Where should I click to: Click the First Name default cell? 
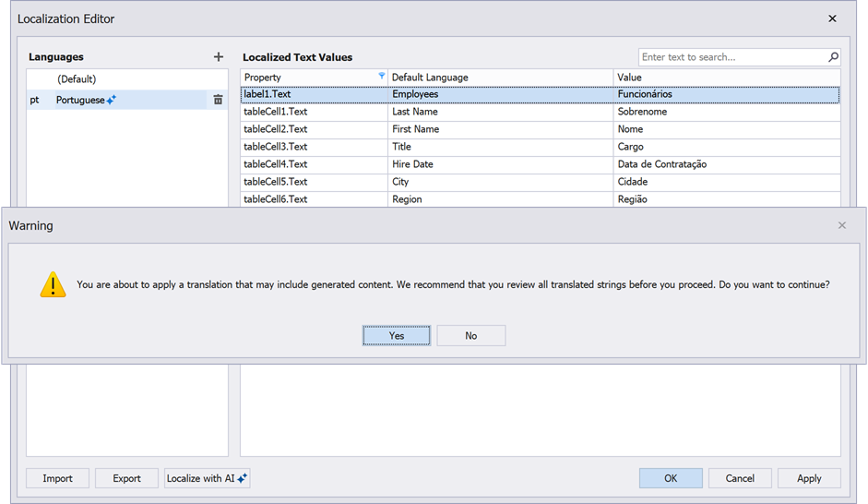(501, 129)
